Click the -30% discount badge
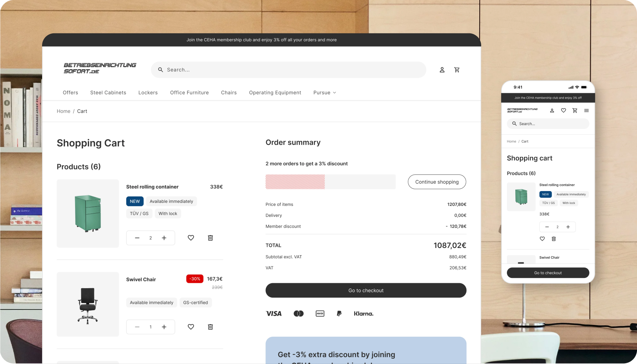 tap(195, 279)
